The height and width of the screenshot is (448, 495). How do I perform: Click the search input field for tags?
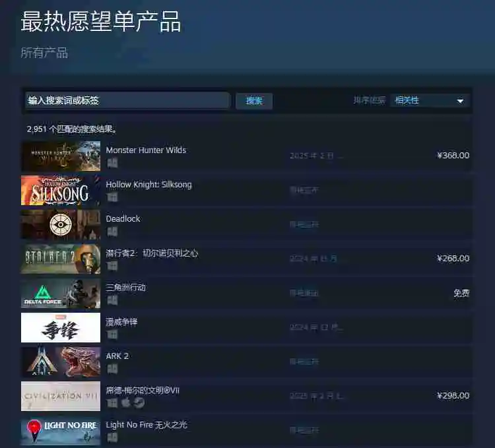click(127, 101)
